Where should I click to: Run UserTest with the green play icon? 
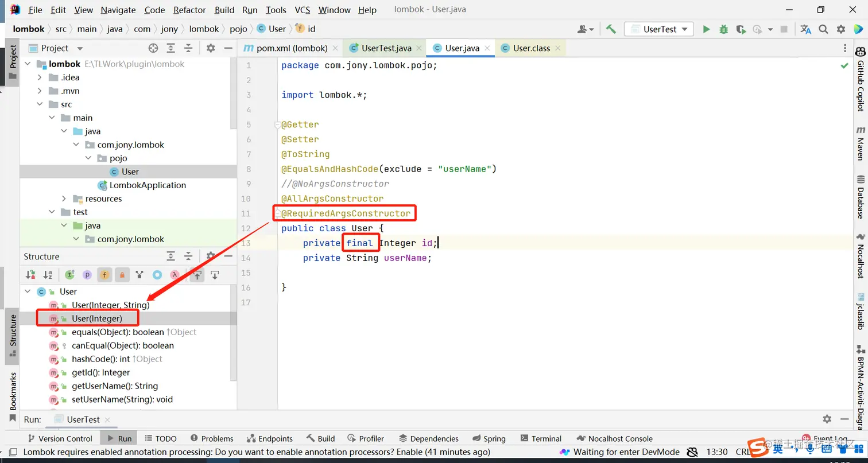pyautogui.click(x=706, y=29)
